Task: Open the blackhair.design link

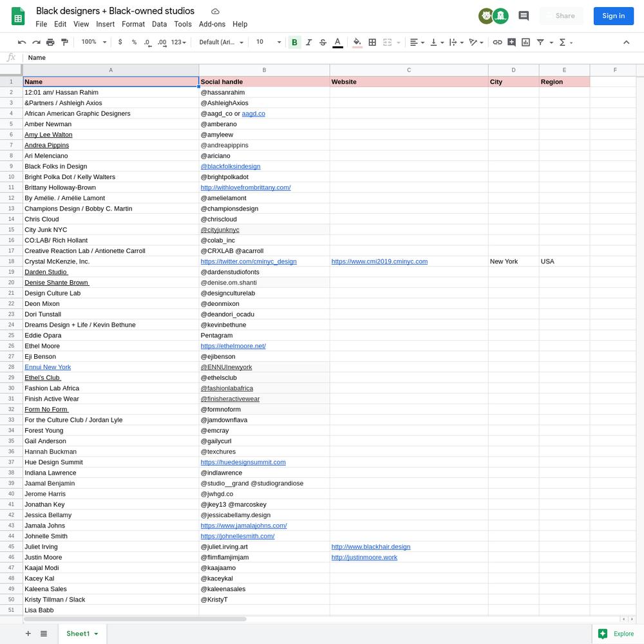Action: 371,547
